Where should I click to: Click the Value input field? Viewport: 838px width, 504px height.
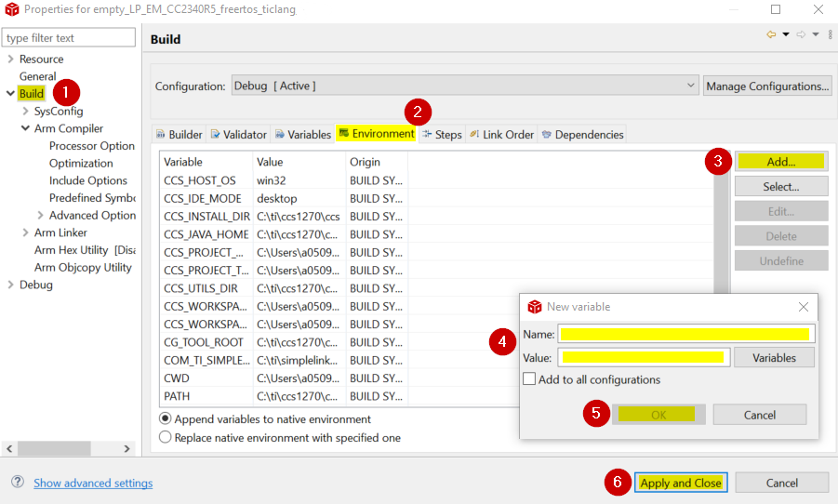coord(644,358)
